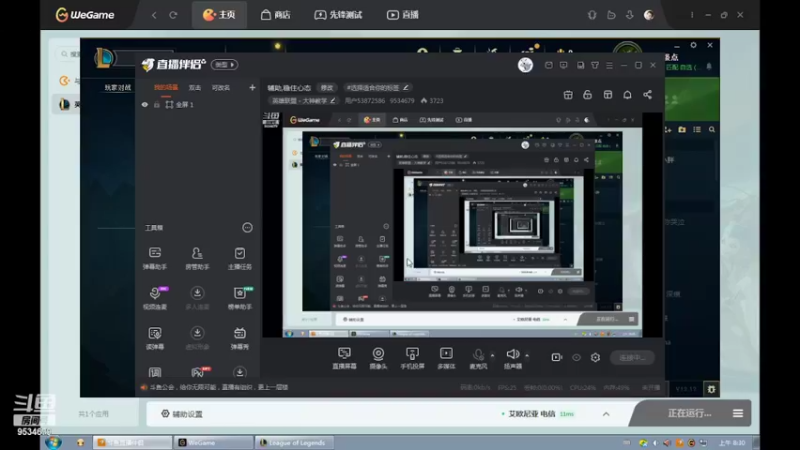
Task: Add 手机投屏 phone casting source
Action: pos(412,358)
